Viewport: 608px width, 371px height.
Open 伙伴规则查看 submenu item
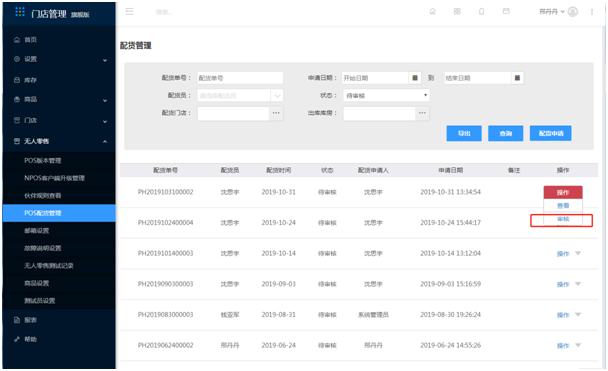[x=59, y=195]
